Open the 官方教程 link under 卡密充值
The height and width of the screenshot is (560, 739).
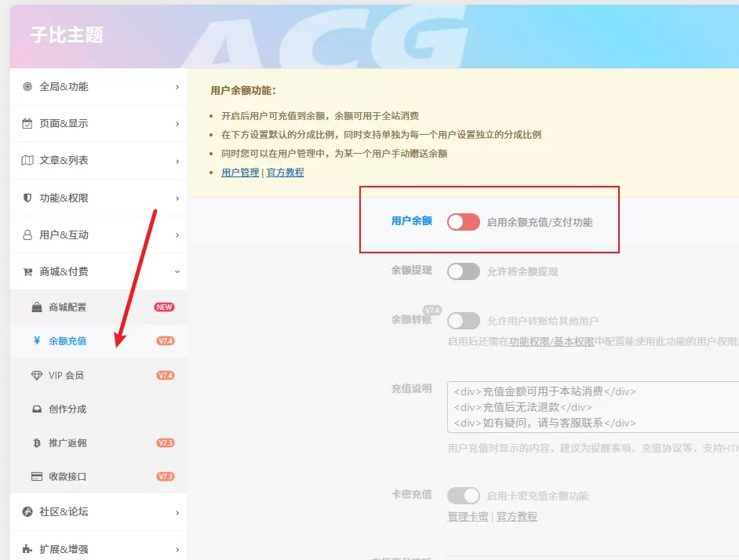516,517
